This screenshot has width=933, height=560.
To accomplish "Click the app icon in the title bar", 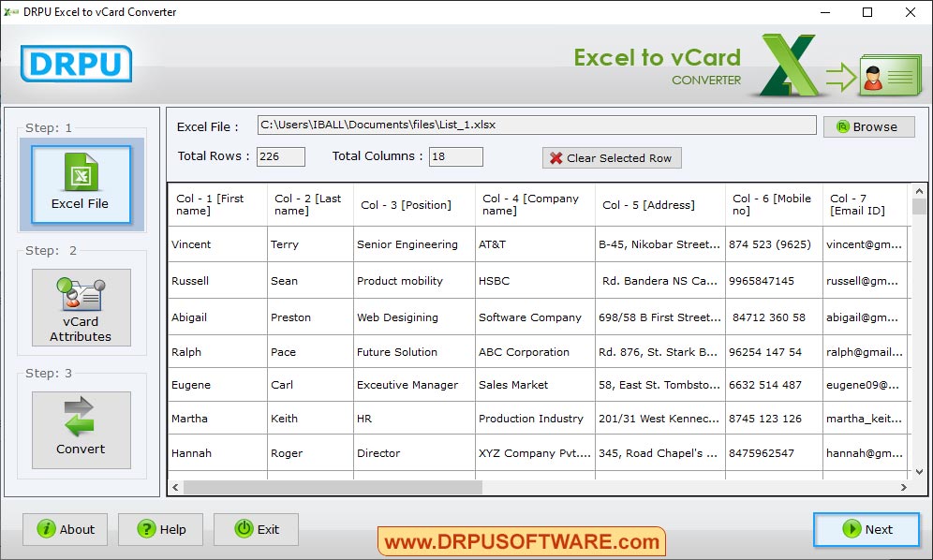I will (x=11, y=12).
